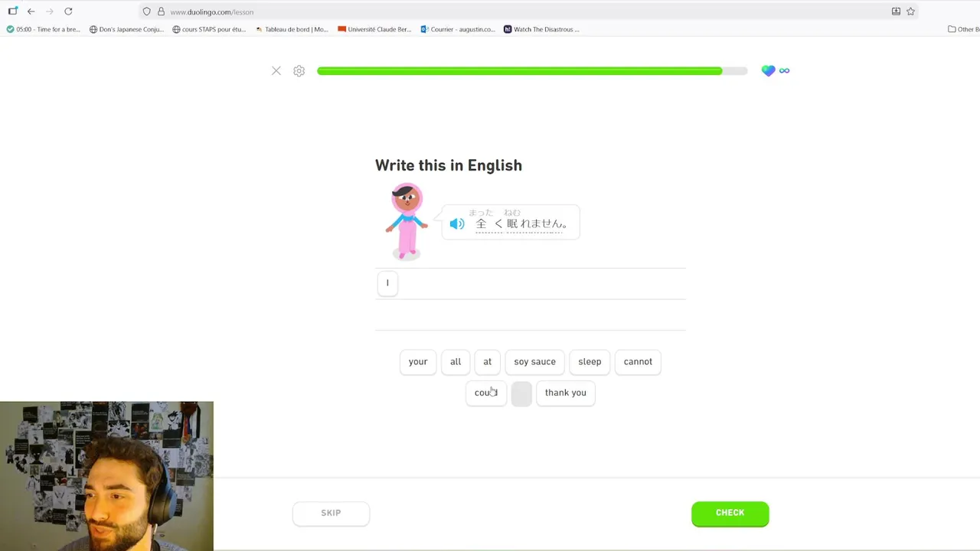Click the SKIP button
This screenshot has width=980, height=551.
(x=331, y=514)
